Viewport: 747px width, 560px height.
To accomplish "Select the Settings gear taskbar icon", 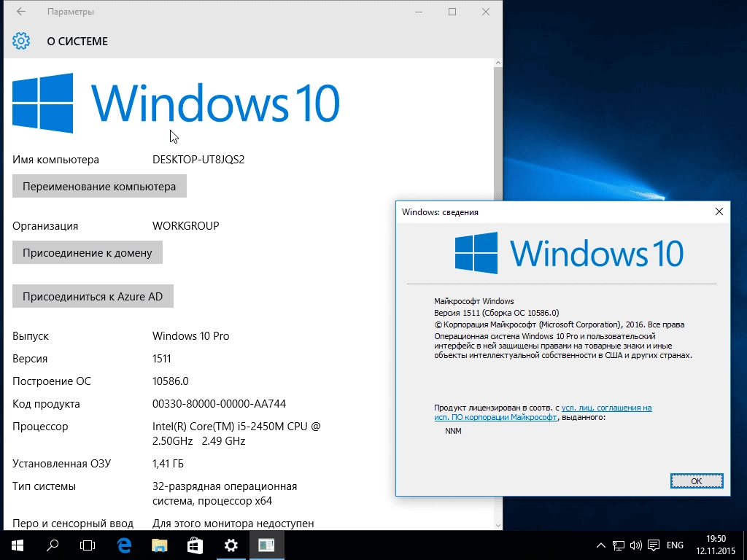I will tap(231, 545).
